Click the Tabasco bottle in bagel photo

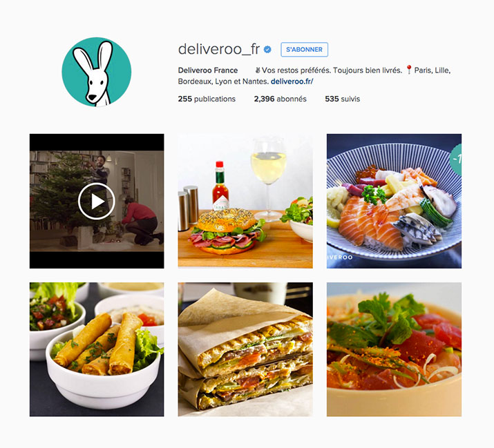click(220, 186)
